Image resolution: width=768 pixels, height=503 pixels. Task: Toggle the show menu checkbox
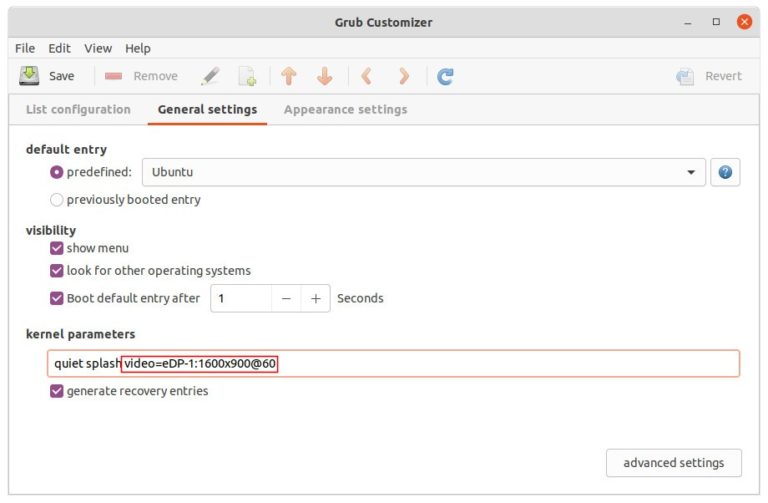point(56,248)
